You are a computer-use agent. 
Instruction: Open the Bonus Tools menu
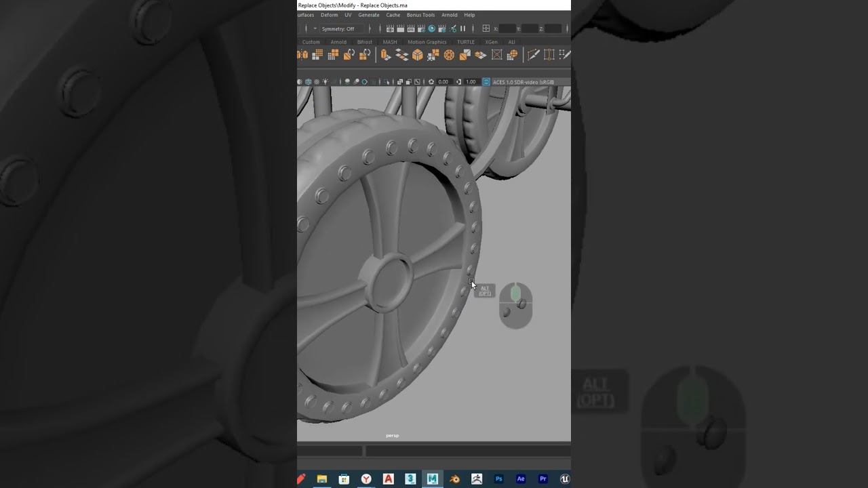[x=421, y=15]
